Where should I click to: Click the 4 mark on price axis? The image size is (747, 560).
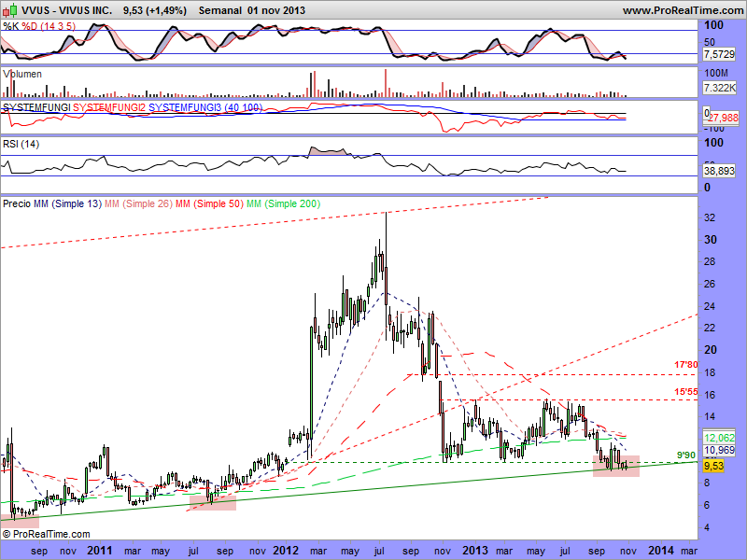pos(707,527)
